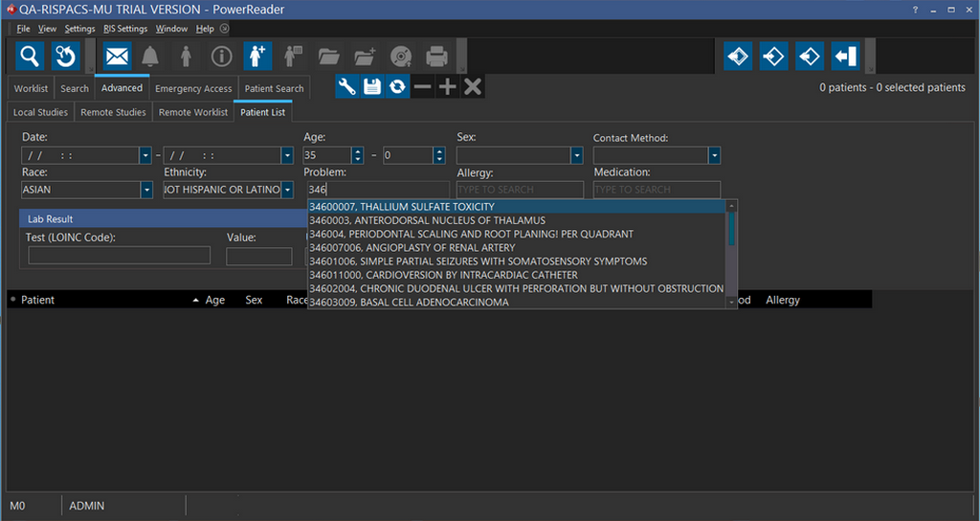
Task: Click the reset search circular arrow icon
Action: (x=65, y=57)
